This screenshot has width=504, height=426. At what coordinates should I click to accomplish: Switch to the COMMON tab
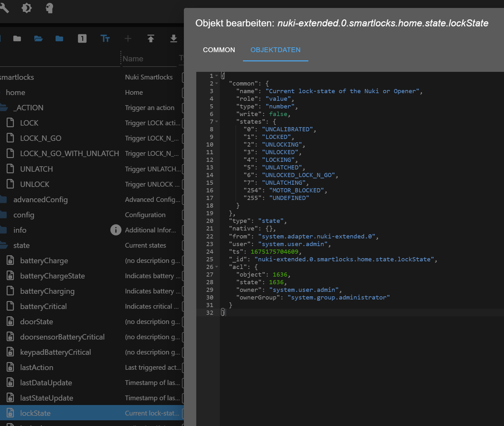pyautogui.click(x=219, y=50)
